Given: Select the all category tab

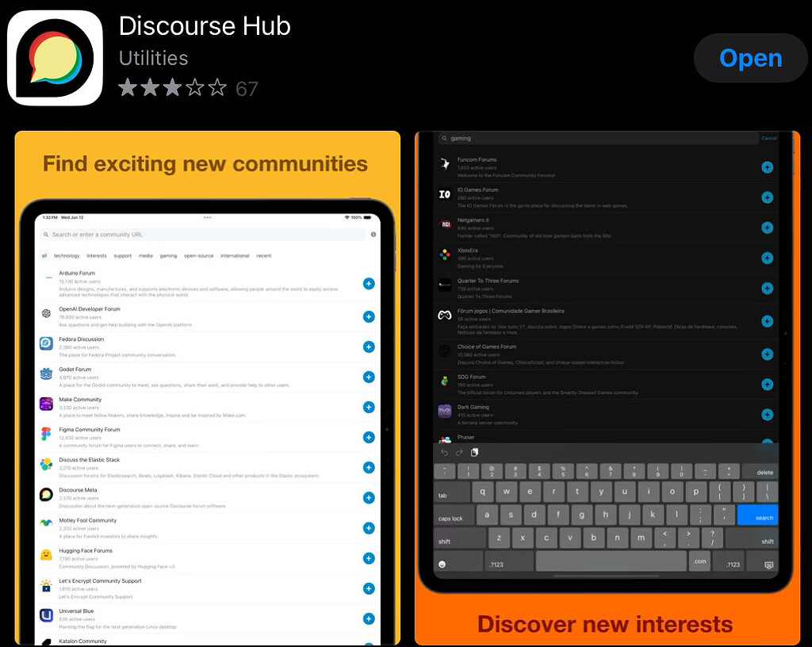Looking at the screenshot, I should (x=44, y=255).
